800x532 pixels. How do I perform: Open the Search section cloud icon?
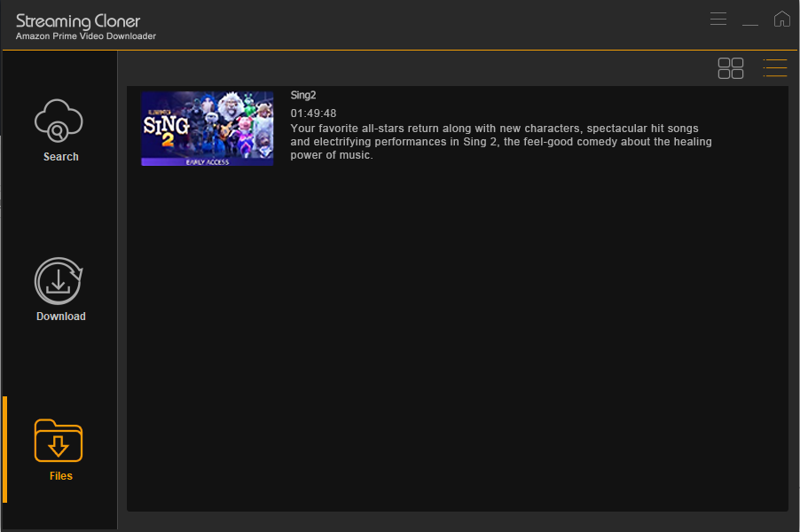pyautogui.click(x=59, y=121)
